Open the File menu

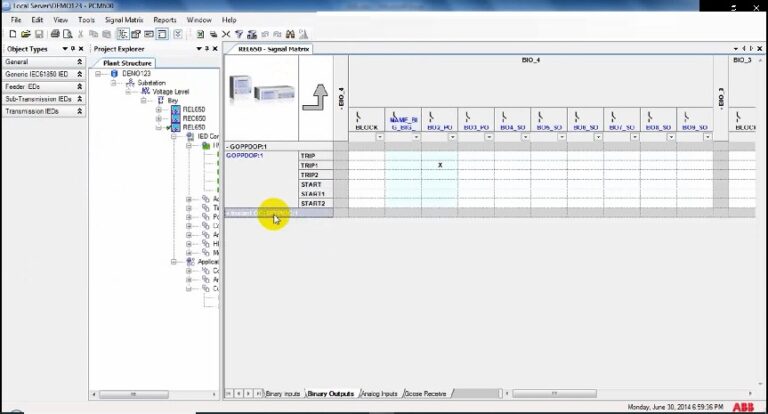pos(16,20)
